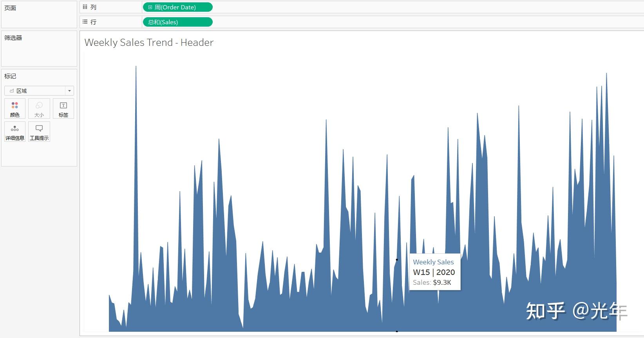Click the 标记 marks card label
Screen dimensions: 644x338
pyautogui.click(x=10, y=76)
